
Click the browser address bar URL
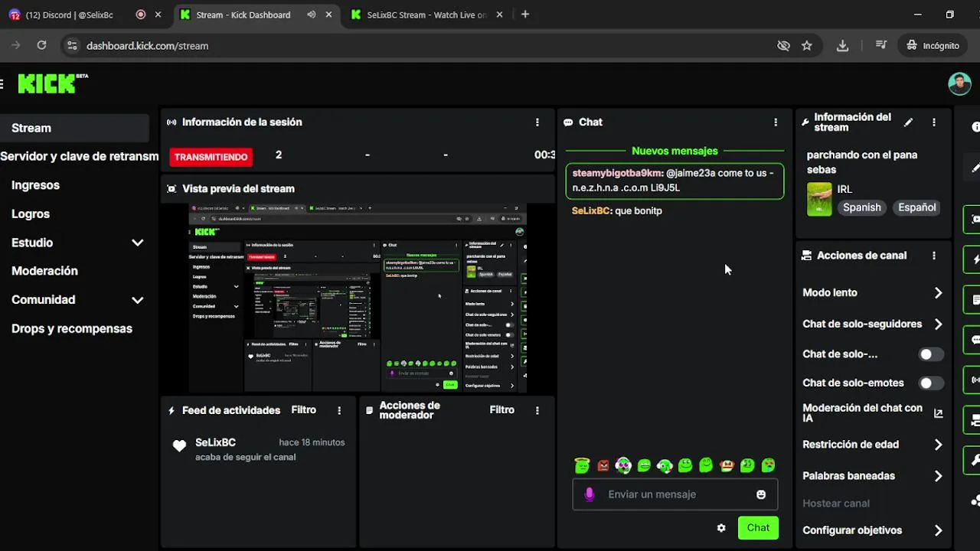[x=148, y=46]
